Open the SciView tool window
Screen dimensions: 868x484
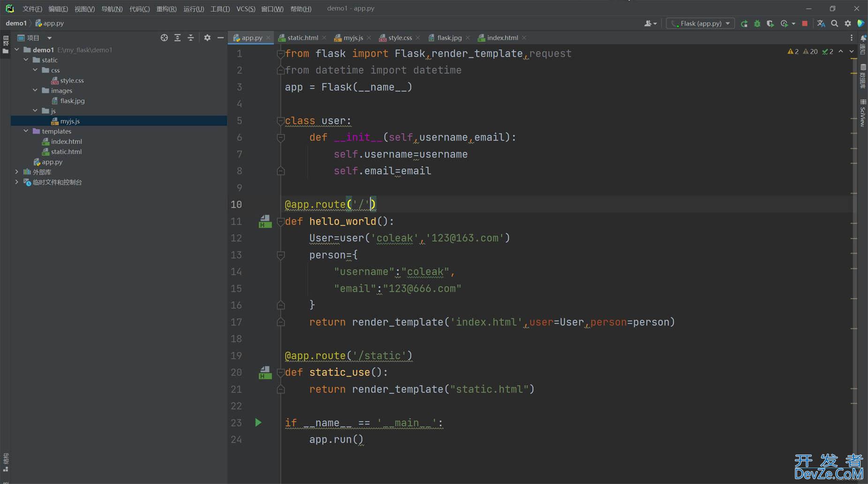(x=863, y=113)
